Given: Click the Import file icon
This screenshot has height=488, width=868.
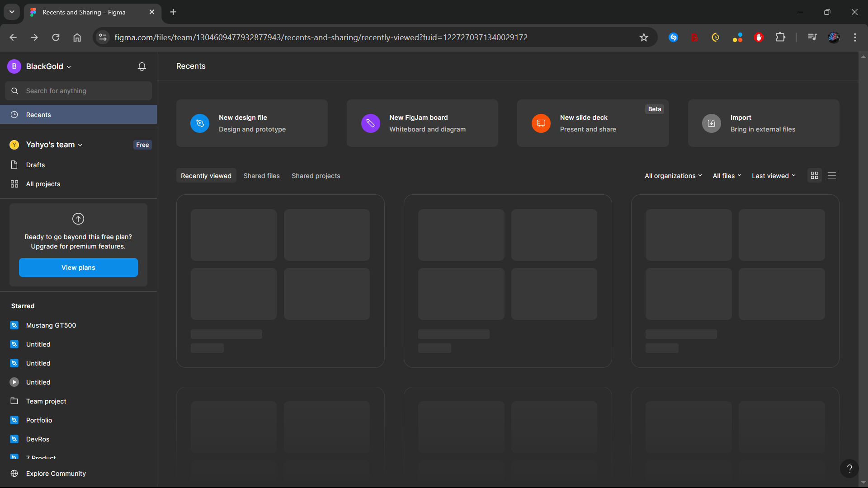Looking at the screenshot, I should tap(711, 123).
